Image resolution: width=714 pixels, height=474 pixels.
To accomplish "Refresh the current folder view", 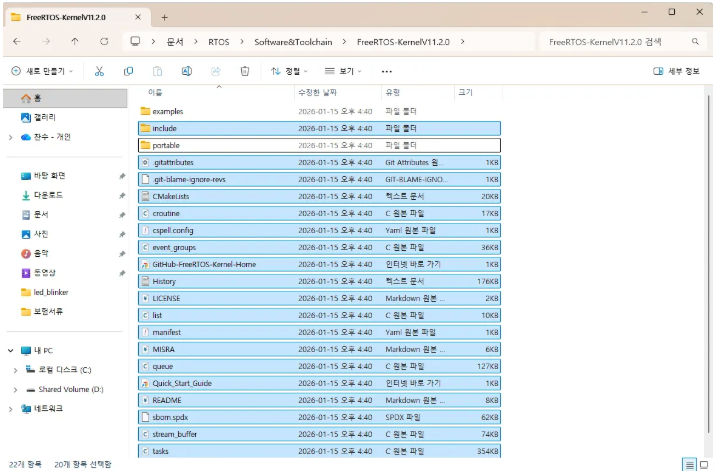I will click(104, 41).
